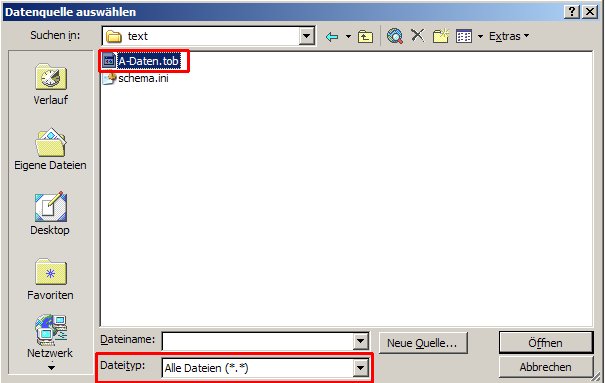Open Favoriten in places bar
This screenshot has width=605, height=383.
coord(51,279)
